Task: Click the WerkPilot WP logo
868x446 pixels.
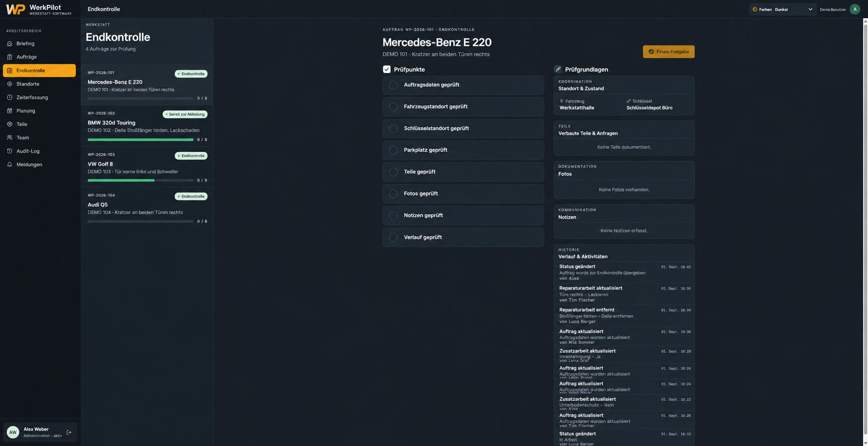Action: tap(15, 9)
